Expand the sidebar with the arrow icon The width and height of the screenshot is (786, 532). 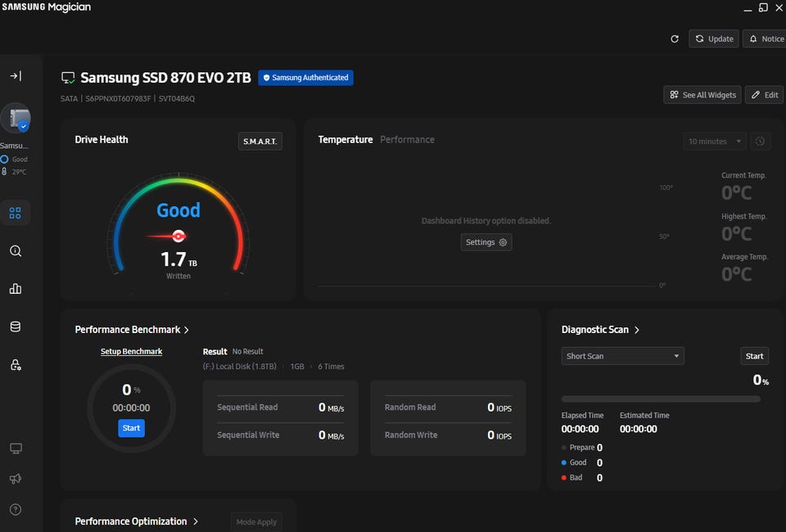click(16, 76)
